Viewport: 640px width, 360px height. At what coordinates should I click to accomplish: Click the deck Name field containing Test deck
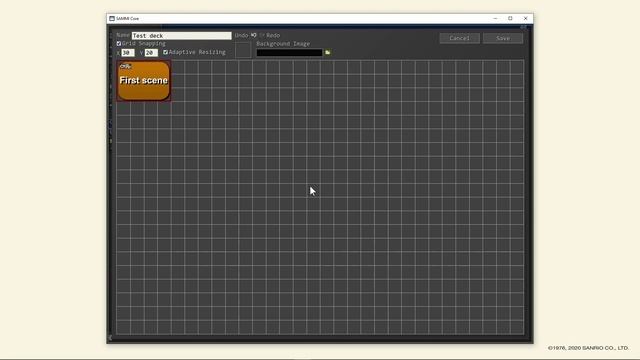181,36
